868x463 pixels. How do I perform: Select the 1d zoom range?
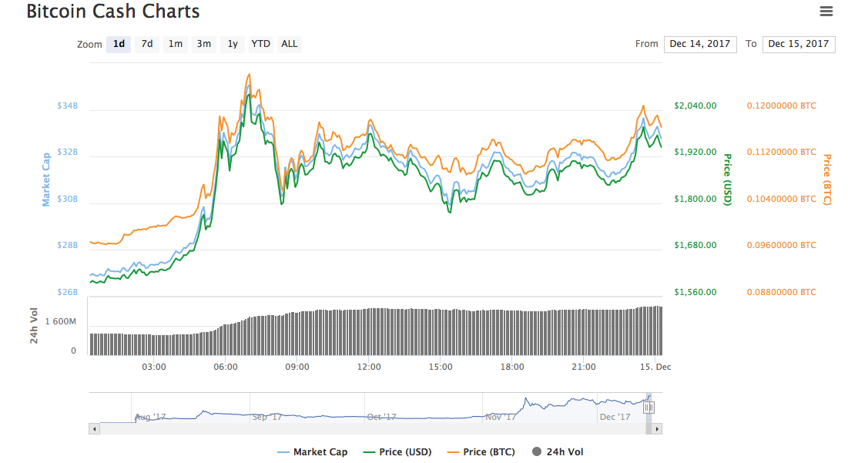(x=119, y=44)
